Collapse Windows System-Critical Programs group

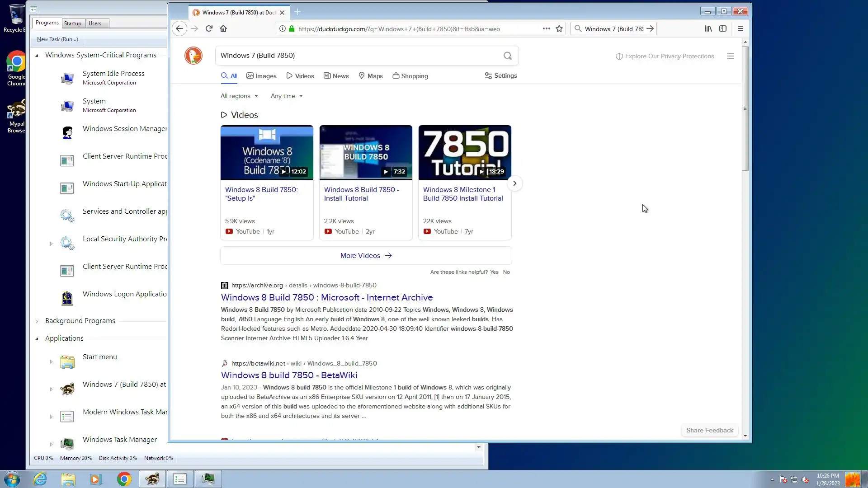[37, 56]
